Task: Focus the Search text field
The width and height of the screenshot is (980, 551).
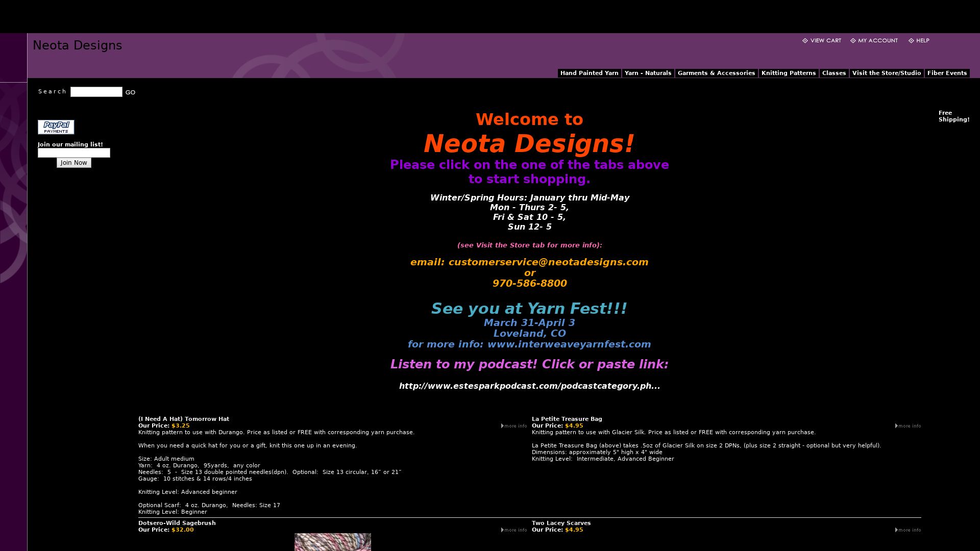Action: [96, 92]
